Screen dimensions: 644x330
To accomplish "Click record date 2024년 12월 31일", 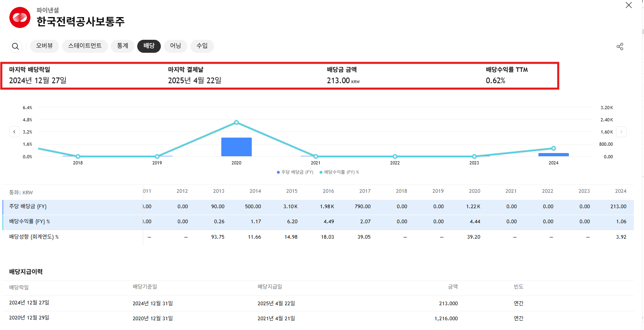I will (x=153, y=303).
